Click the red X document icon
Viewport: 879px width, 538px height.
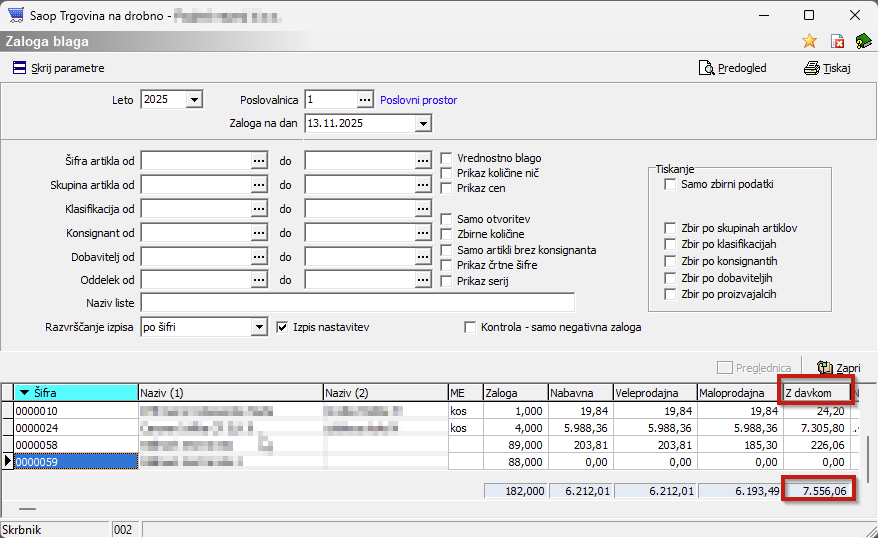[x=837, y=41]
